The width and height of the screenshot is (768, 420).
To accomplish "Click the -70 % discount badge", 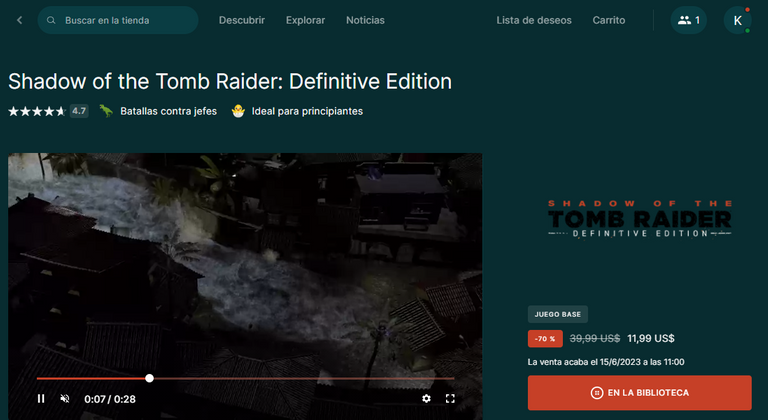I will tap(545, 339).
